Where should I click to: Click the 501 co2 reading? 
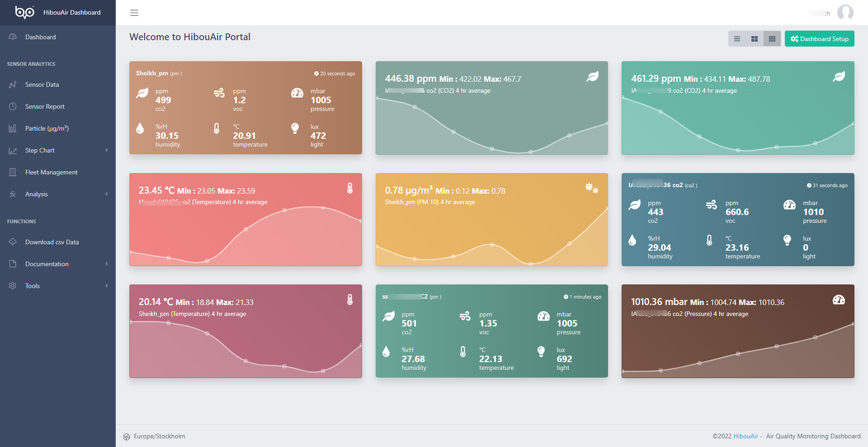(409, 323)
